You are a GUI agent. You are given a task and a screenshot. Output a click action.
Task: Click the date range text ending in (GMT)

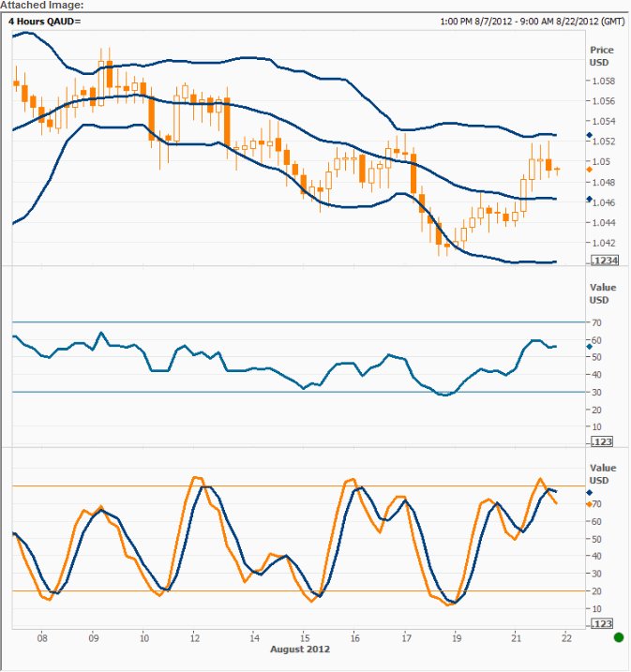click(x=533, y=21)
